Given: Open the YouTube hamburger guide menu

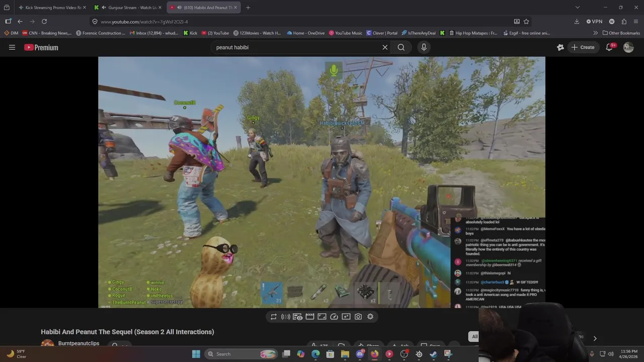Looking at the screenshot, I should click(12, 47).
